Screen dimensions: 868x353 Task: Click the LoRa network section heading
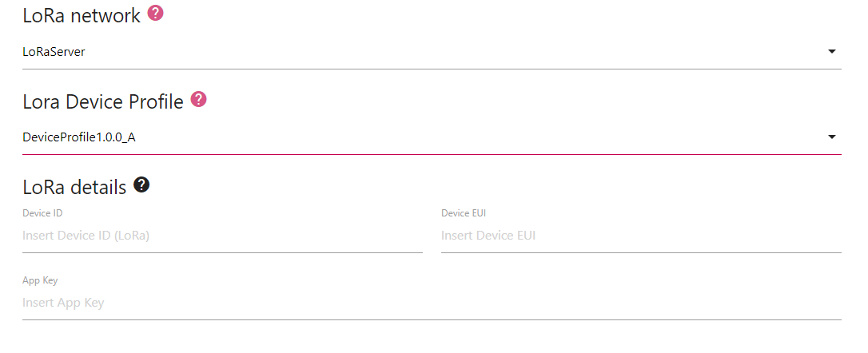point(82,15)
